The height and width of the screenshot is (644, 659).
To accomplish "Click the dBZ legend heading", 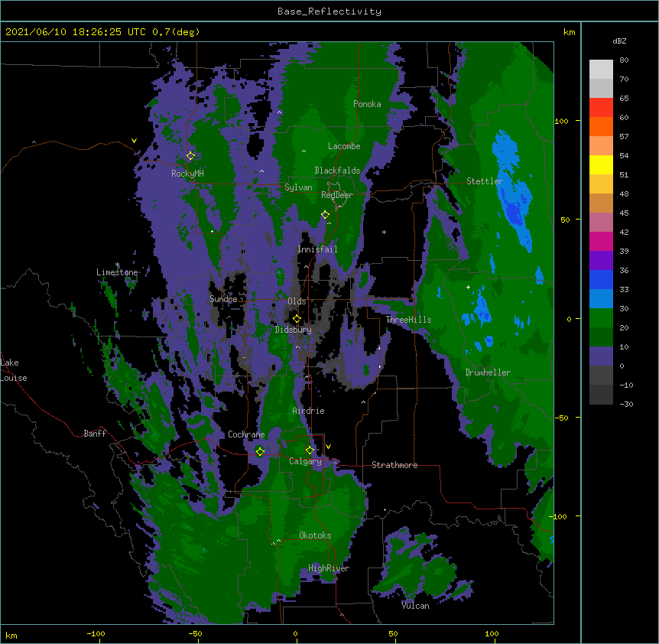I will pyautogui.click(x=619, y=41).
